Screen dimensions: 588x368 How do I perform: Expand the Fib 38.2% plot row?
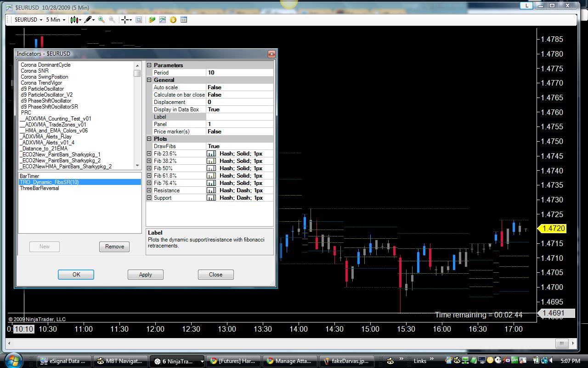coord(149,161)
